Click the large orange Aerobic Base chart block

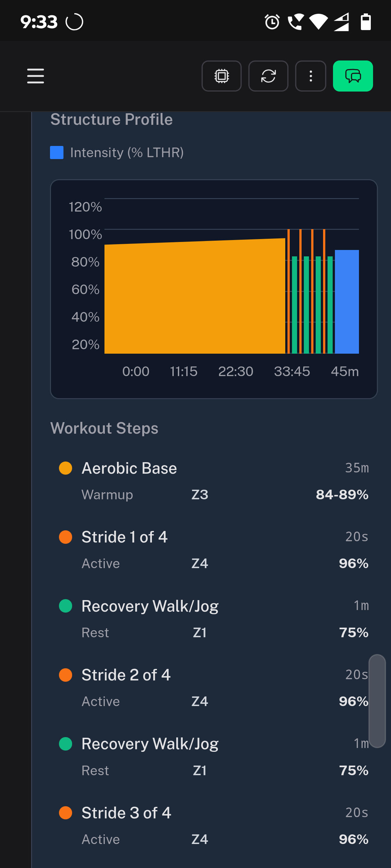pos(194,296)
